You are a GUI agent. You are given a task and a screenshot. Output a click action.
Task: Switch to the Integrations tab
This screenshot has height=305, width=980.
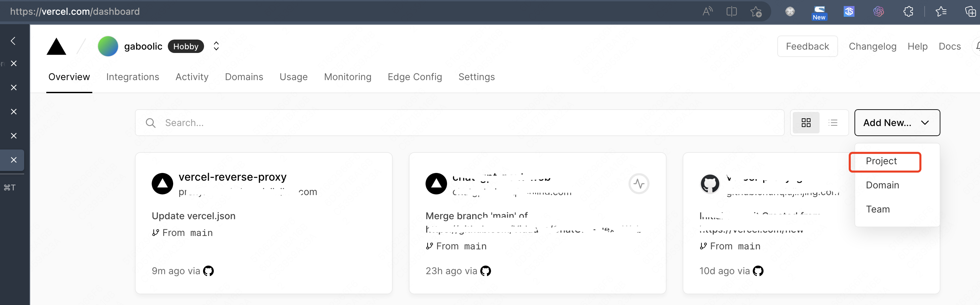coord(132,77)
